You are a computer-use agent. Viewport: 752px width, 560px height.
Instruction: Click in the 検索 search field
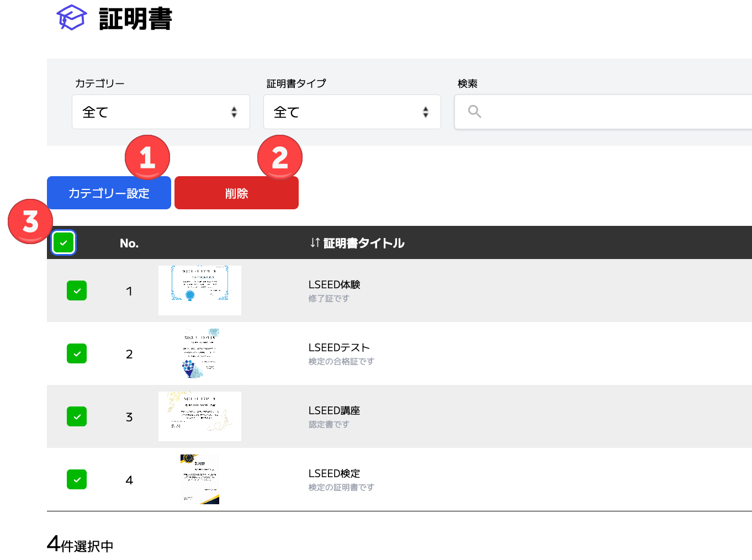[x=603, y=112]
